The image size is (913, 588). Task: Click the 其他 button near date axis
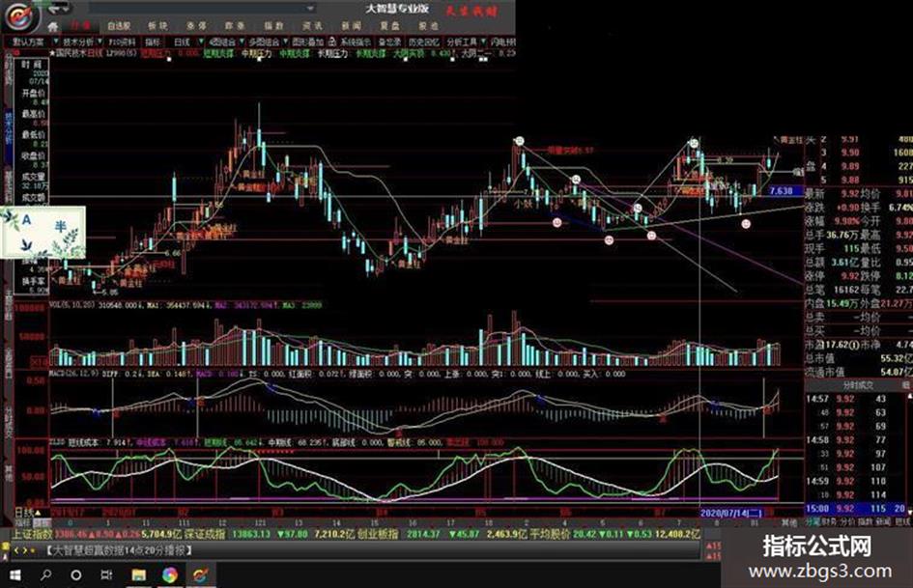789,522
